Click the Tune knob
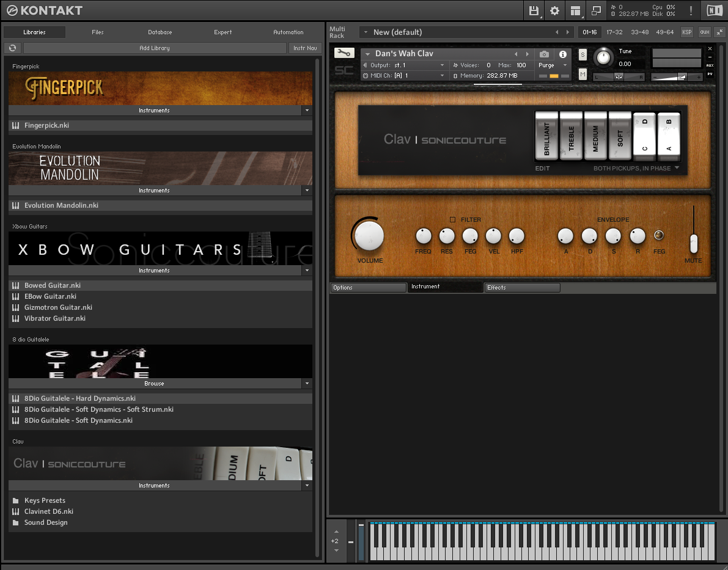The image size is (728, 570). click(603, 57)
